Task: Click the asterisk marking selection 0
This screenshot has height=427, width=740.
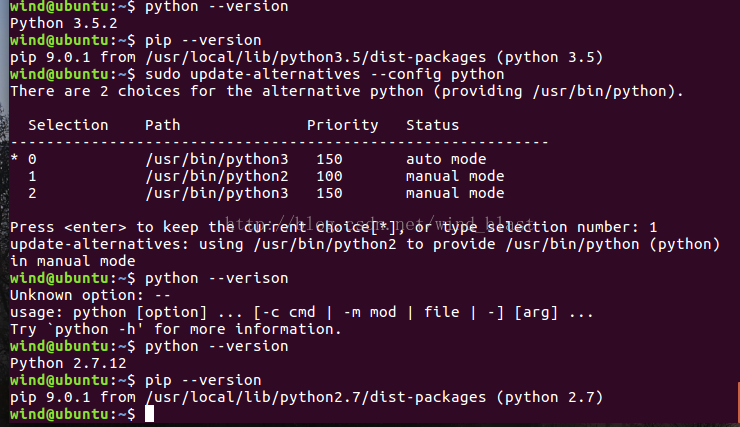Action: pyautogui.click(x=14, y=158)
